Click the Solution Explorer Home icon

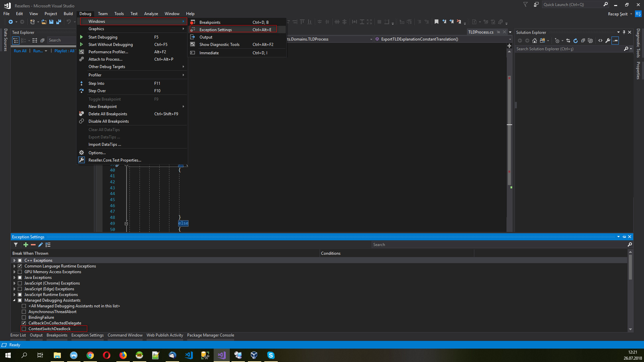click(535, 41)
